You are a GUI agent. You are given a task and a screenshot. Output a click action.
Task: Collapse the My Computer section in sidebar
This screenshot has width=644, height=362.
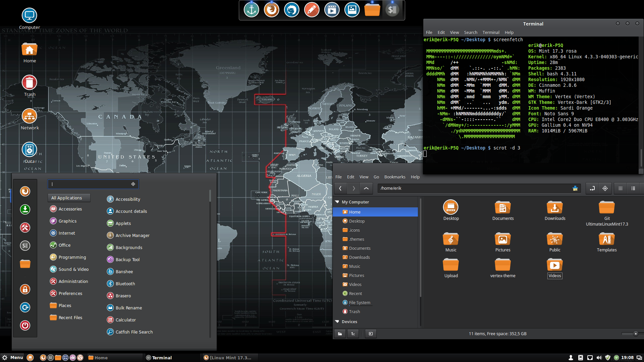click(337, 202)
